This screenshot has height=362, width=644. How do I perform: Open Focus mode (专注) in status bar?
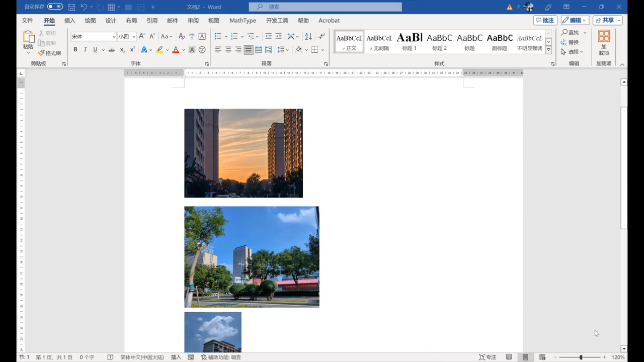pyautogui.click(x=488, y=357)
